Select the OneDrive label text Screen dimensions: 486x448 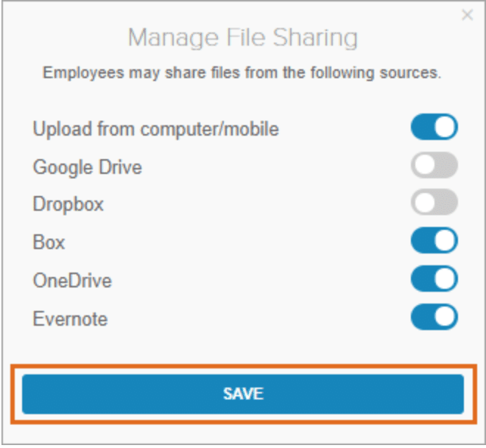click(x=72, y=281)
